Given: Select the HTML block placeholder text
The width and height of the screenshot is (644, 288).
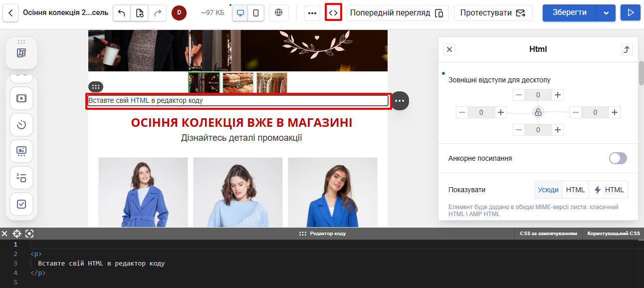Looking at the screenshot, I should 146,100.
